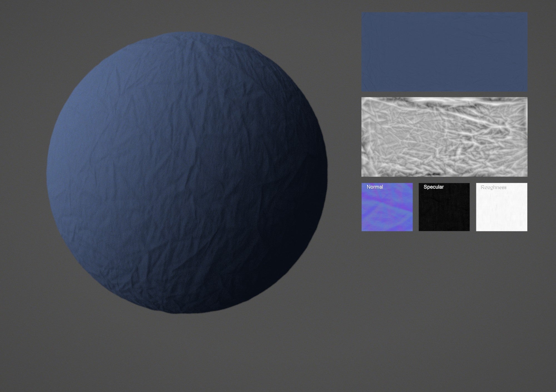Select the Roughness map thumbnail
This screenshot has width=556, height=392.
click(x=502, y=207)
